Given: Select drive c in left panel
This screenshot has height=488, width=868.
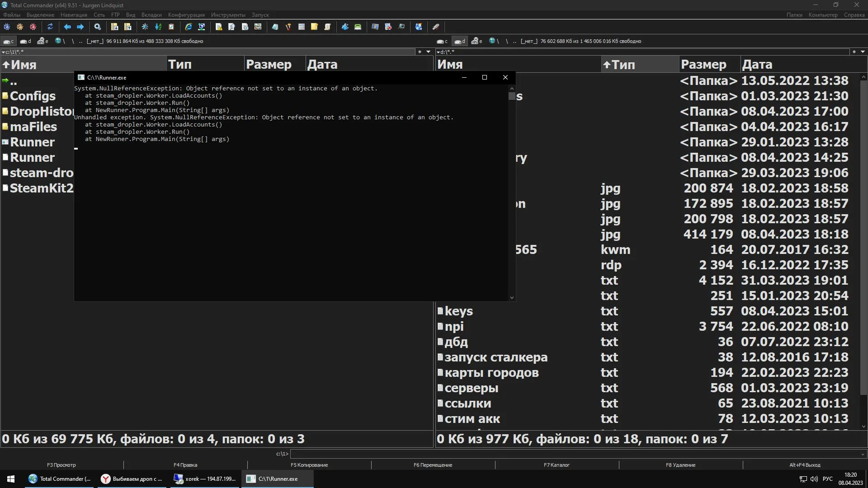Looking at the screenshot, I should (9, 41).
